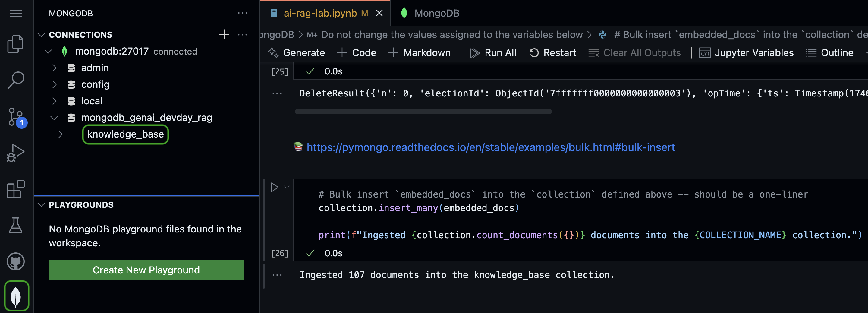Open the MongoDB leaf view icon
This screenshot has width=868, height=313.
(16, 296)
